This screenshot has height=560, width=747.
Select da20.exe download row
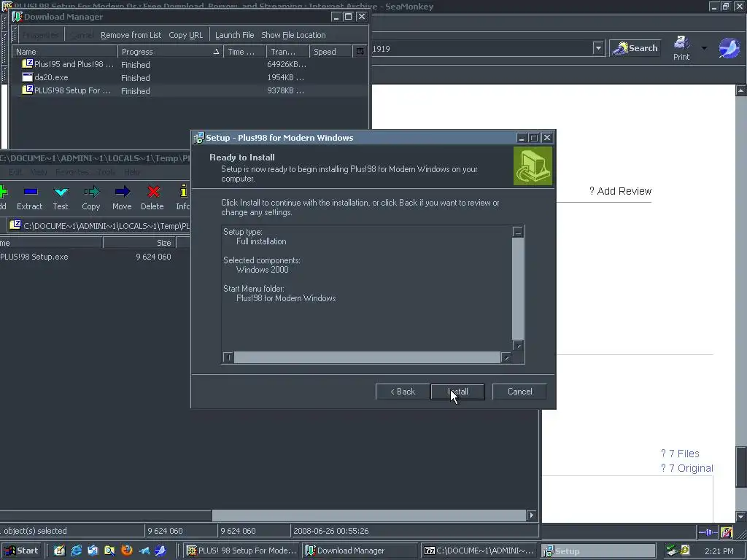click(189, 77)
